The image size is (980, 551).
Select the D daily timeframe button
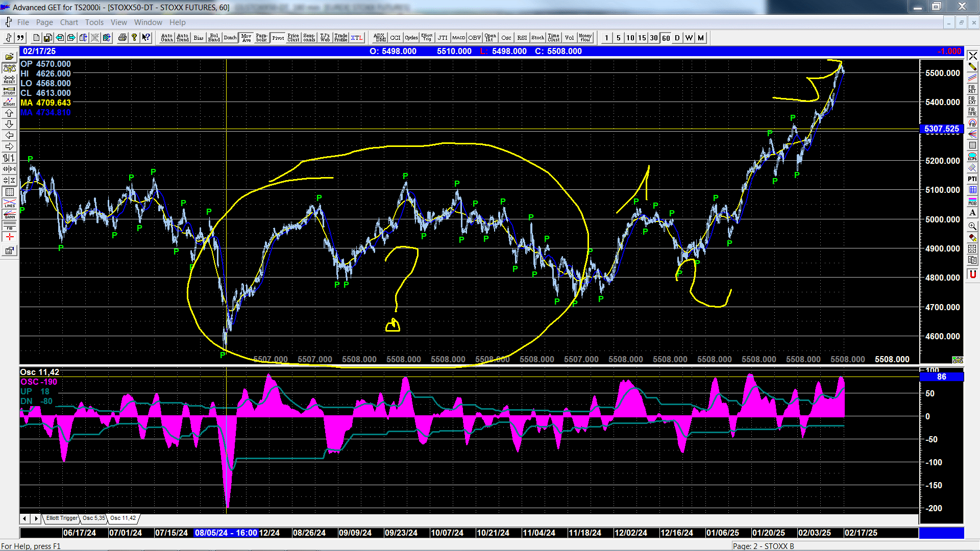coord(677,38)
